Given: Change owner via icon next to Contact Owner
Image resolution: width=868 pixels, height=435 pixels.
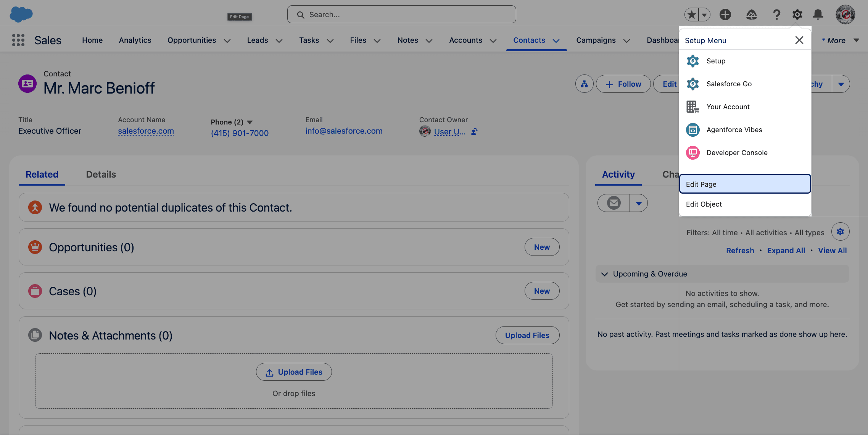Looking at the screenshot, I should [x=473, y=132].
